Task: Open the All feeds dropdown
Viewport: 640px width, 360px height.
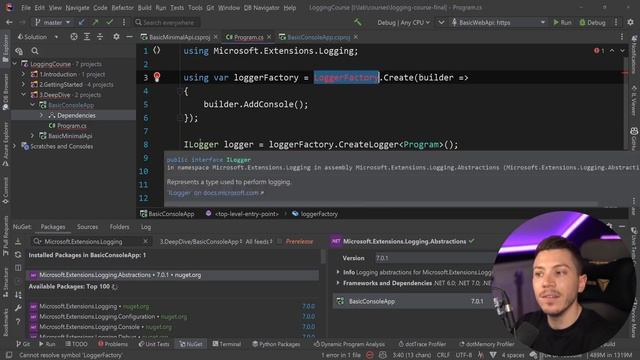Action: [x=259, y=242]
